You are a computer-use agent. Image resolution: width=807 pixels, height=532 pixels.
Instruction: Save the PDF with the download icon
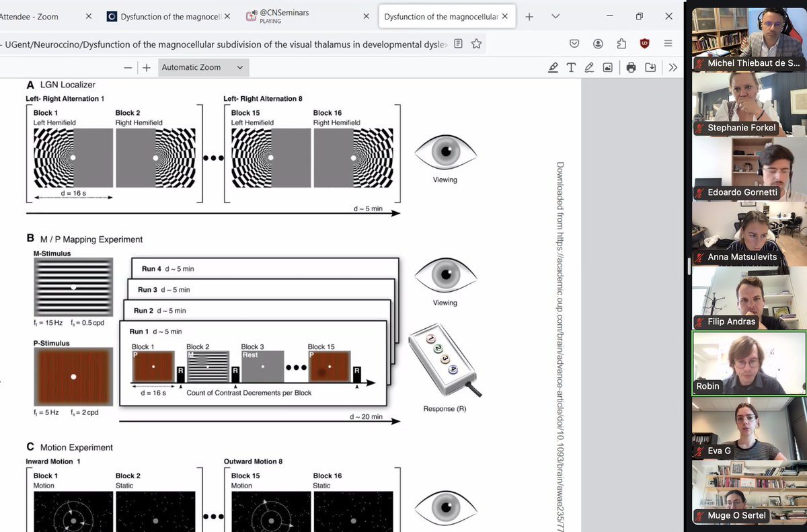coord(650,67)
